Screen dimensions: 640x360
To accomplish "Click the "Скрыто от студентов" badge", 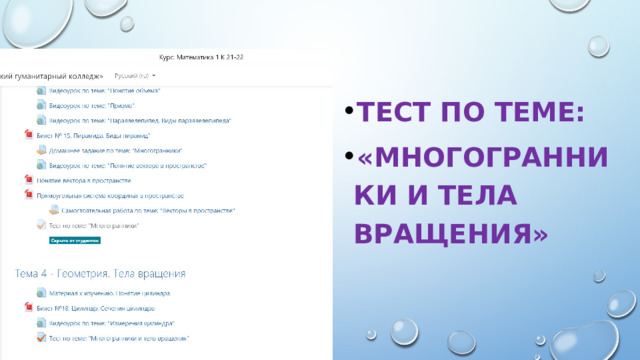I will tap(75, 240).
